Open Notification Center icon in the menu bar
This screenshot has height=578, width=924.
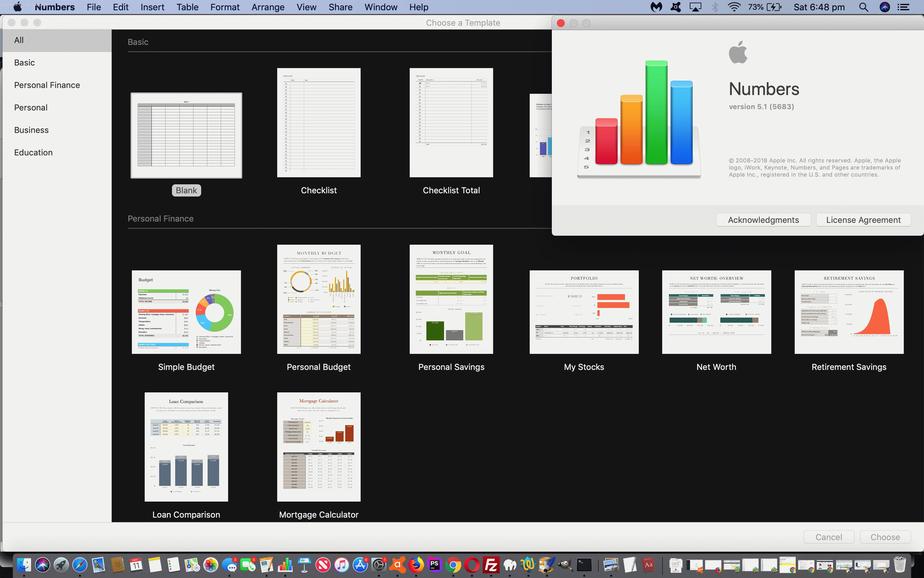click(x=903, y=7)
